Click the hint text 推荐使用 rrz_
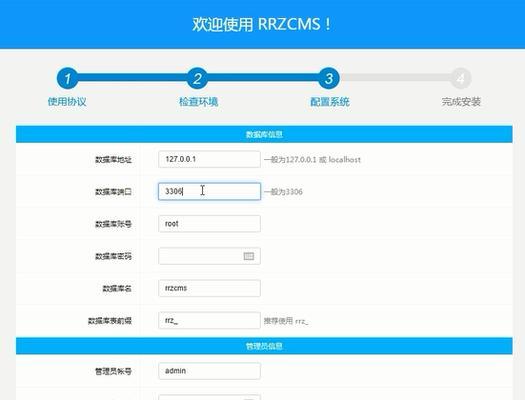 click(286, 321)
